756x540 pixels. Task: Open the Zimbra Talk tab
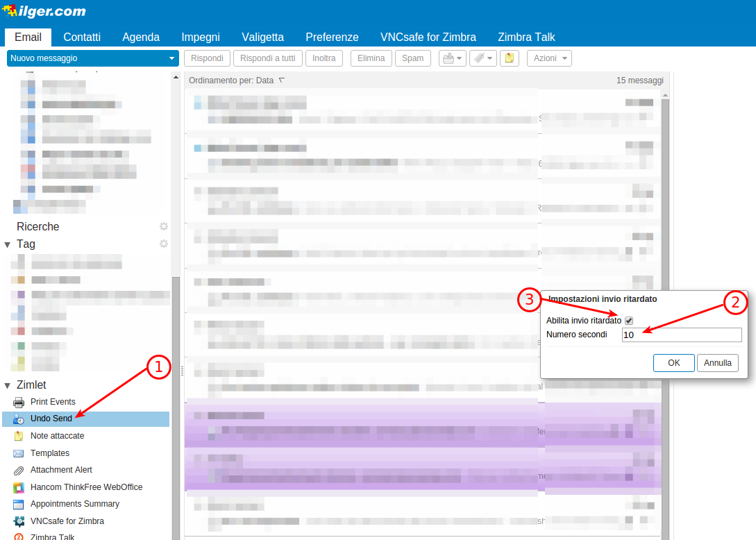tap(526, 37)
